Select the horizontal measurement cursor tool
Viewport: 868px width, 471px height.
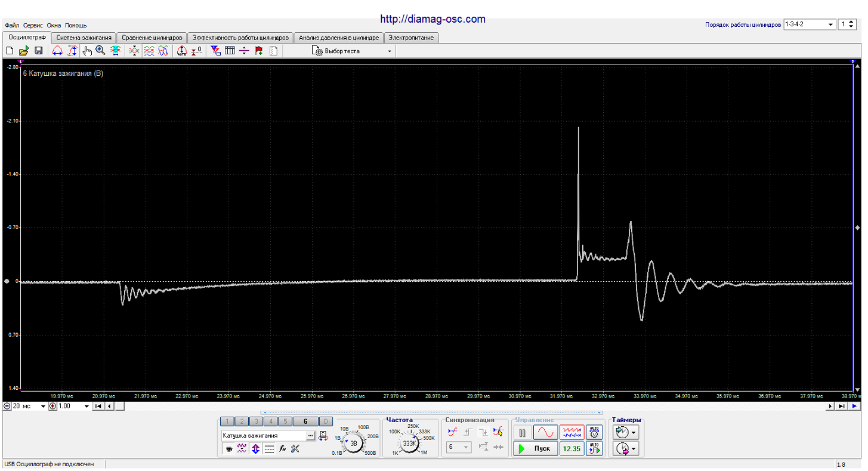tap(57, 51)
